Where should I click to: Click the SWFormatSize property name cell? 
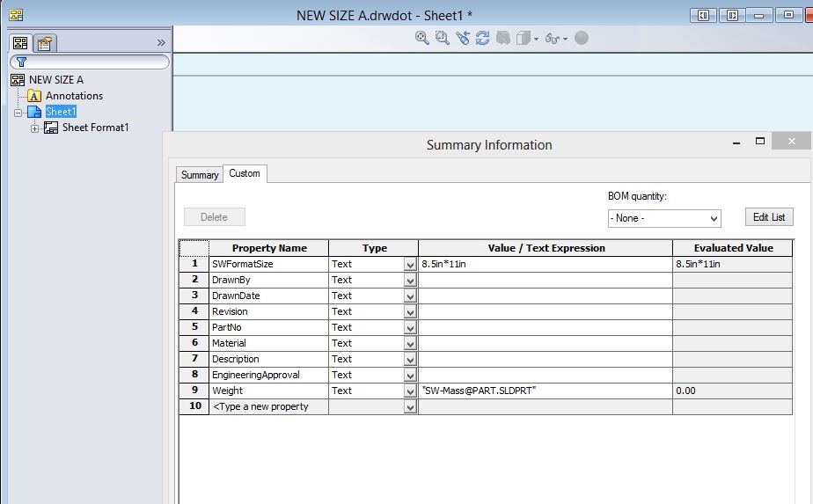coord(268,264)
